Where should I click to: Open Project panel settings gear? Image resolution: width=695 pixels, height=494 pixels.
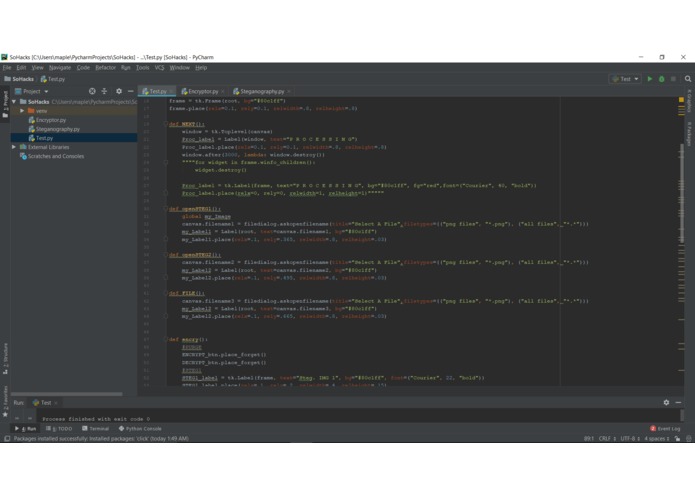(119, 91)
